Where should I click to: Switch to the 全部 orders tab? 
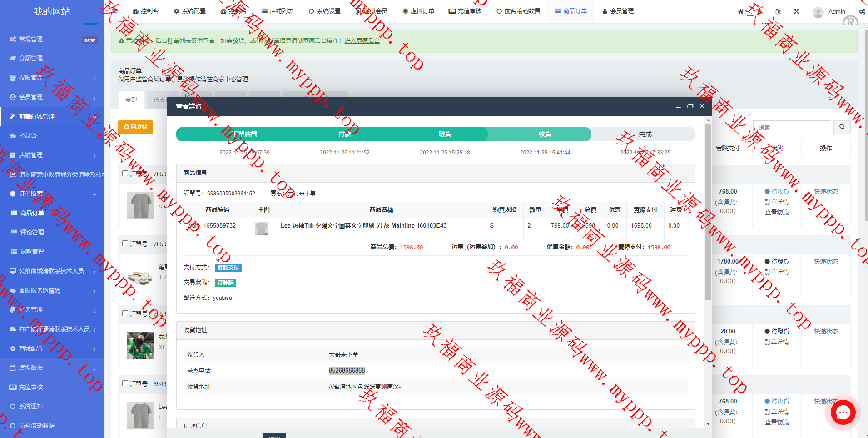tap(131, 100)
